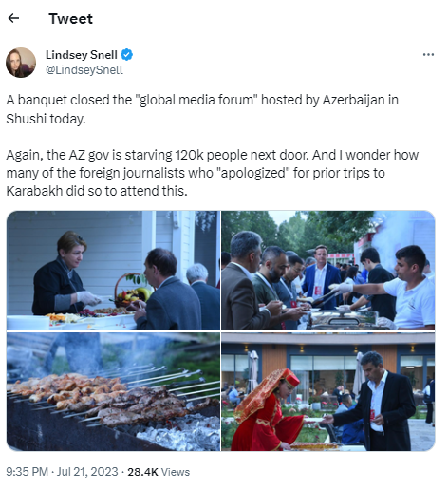The width and height of the screenshot is (448, 490).
Task: Open the photo of the woman serving food
Action: click(113, 271)
